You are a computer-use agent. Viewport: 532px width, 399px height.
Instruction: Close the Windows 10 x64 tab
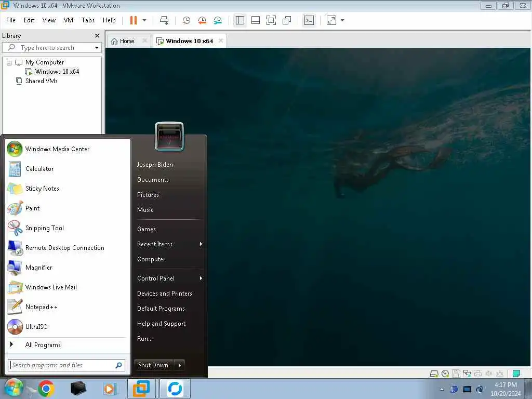(221, 41)
